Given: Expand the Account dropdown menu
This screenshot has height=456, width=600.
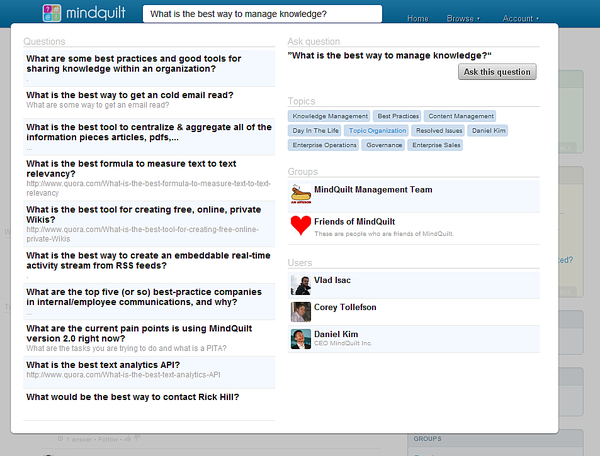Looking at the screenshot, I should coord(520,18).
